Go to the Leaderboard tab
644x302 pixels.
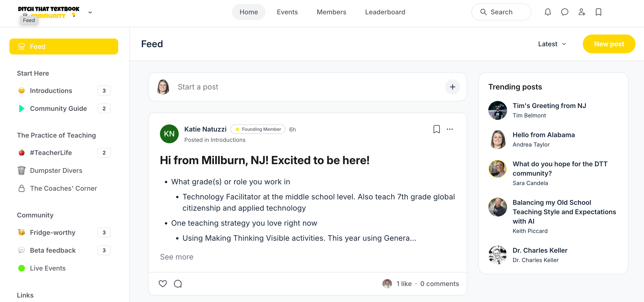(x=385, y=12)
